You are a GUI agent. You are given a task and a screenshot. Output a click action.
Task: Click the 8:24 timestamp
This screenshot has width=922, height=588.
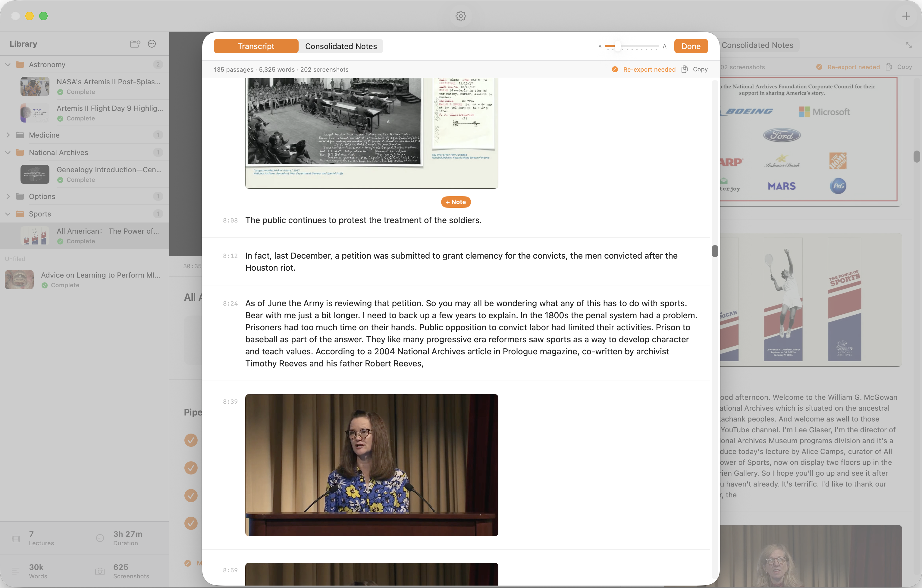pyautogui.click(x=230, y=304)
